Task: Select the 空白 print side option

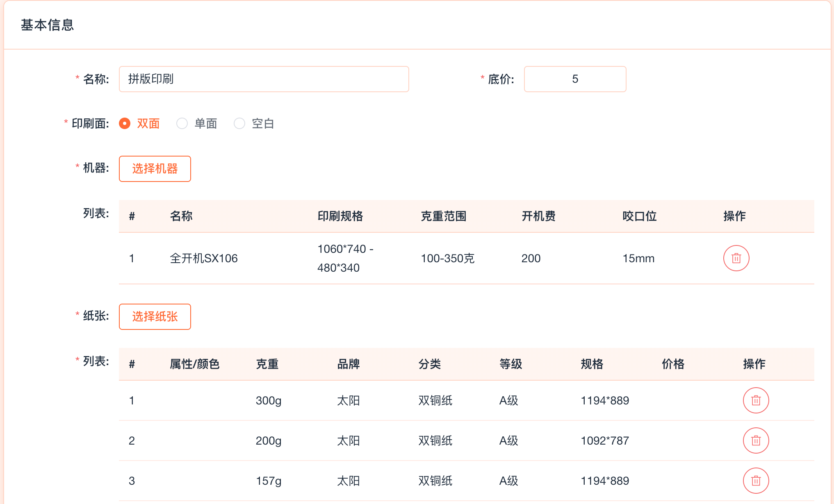Action: (x=239, y=123)
